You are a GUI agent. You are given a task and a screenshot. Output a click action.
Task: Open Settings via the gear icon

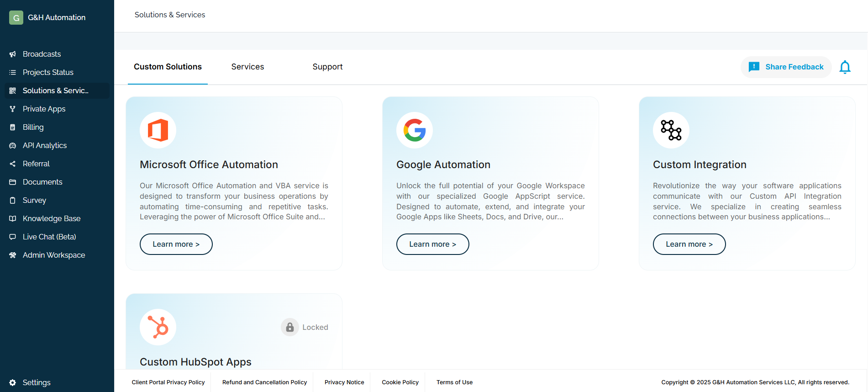[x=13, y=382]
